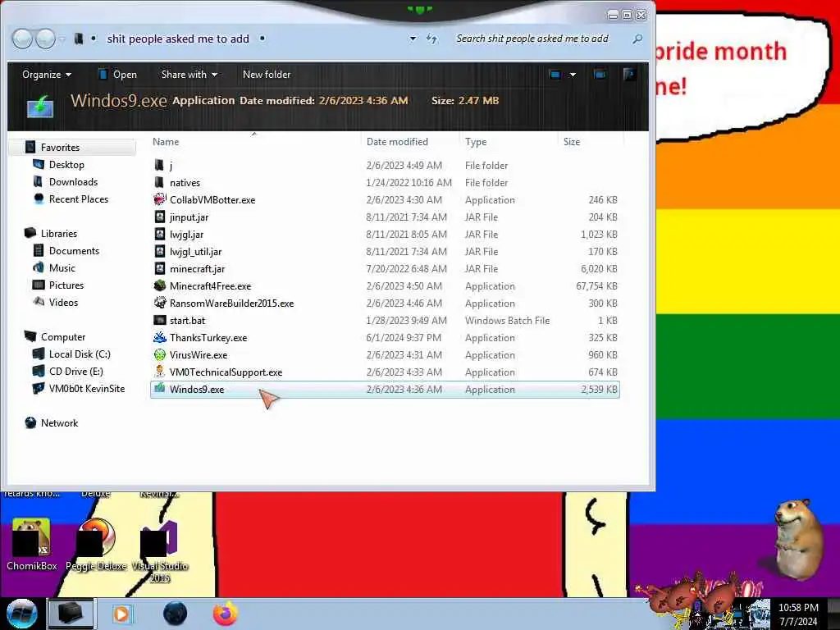Launch Windows Media Player from taskbar
Image resolution: width=840 pixels, height=630 pixels.
121,614
